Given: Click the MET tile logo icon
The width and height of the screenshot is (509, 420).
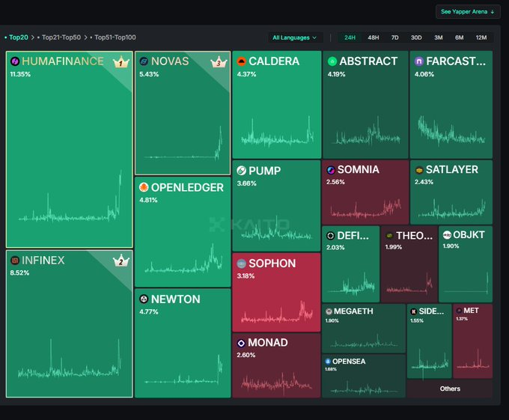Looking at the screenshot, I should pos(459,311).
